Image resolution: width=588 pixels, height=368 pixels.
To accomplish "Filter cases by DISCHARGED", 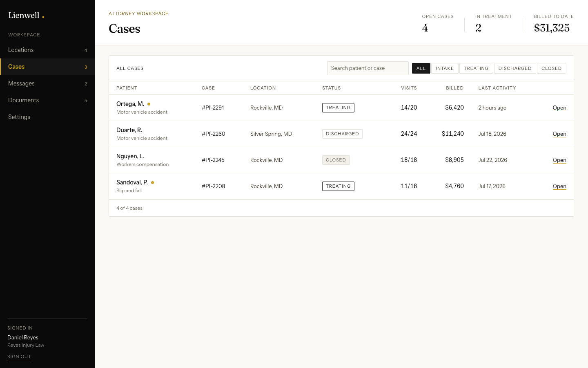I will 515,68.
